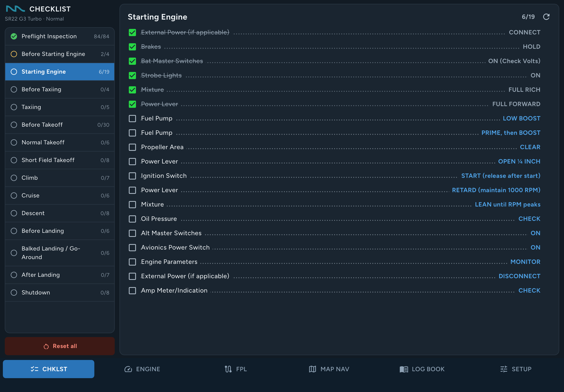Image resolution: width=564 pixels, height=392 pixels.
Task: Select the After Landing checklist
Action: (60, 275)
